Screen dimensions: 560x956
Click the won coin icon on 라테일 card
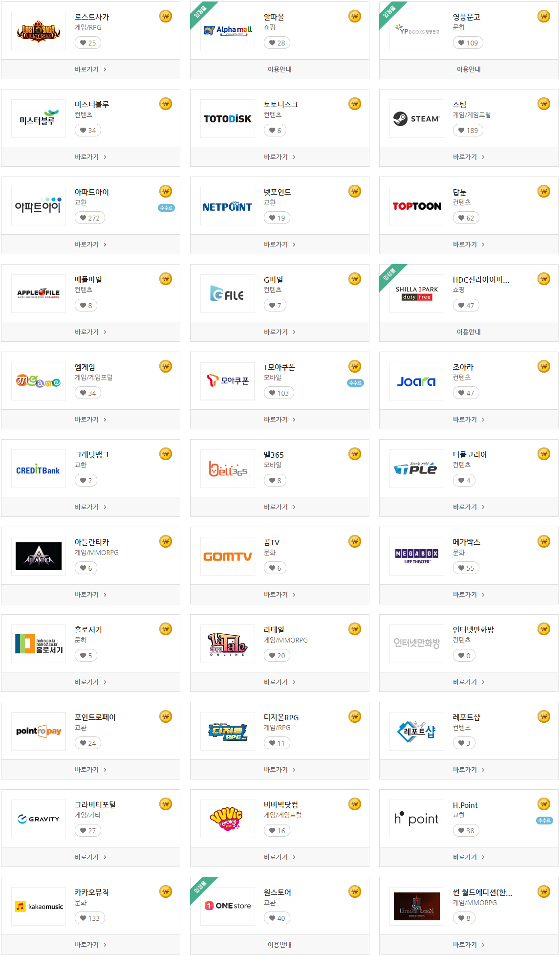coord(355,629)
